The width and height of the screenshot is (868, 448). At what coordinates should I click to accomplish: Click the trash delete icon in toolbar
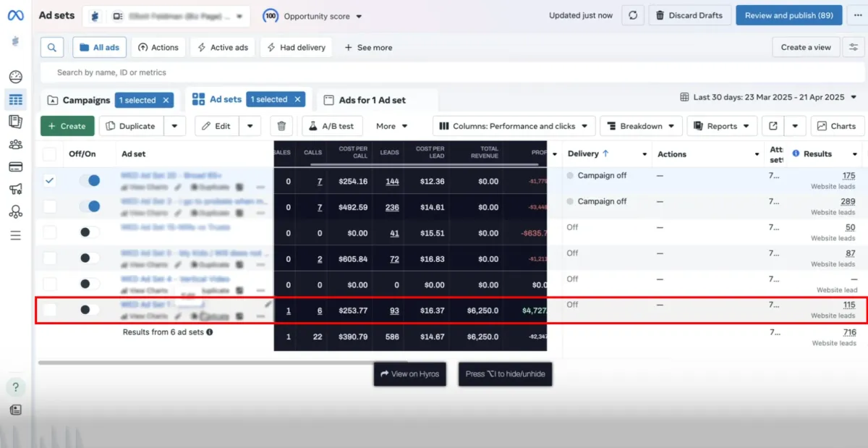[x=282, y=126]
